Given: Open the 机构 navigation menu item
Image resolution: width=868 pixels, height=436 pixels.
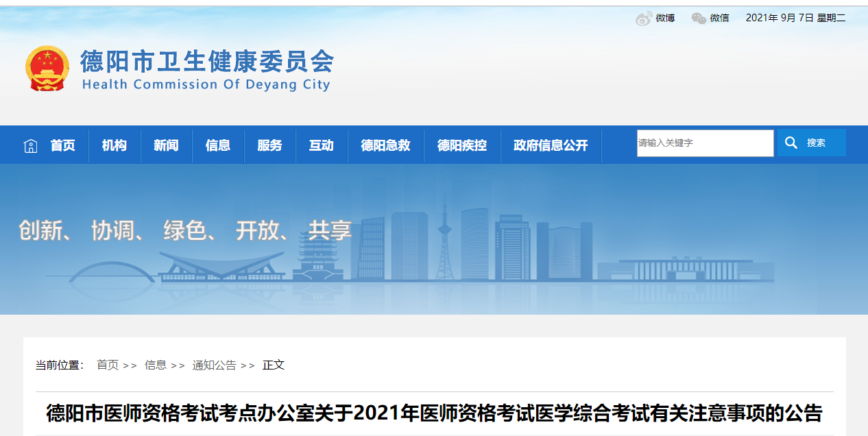Looking at the screenshot, I should pyautogui.click(x=114, y=145).
